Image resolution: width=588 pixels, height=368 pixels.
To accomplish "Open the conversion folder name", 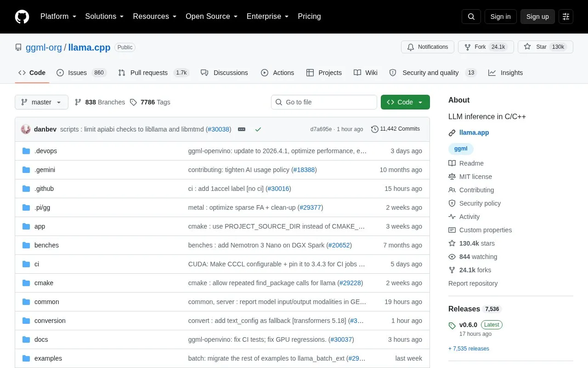I will (x=50, y=321).
